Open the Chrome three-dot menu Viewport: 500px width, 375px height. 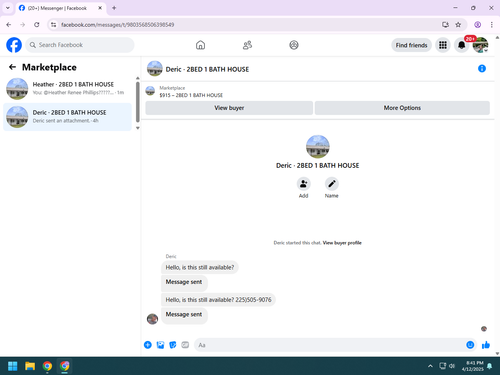pos(492,25)
